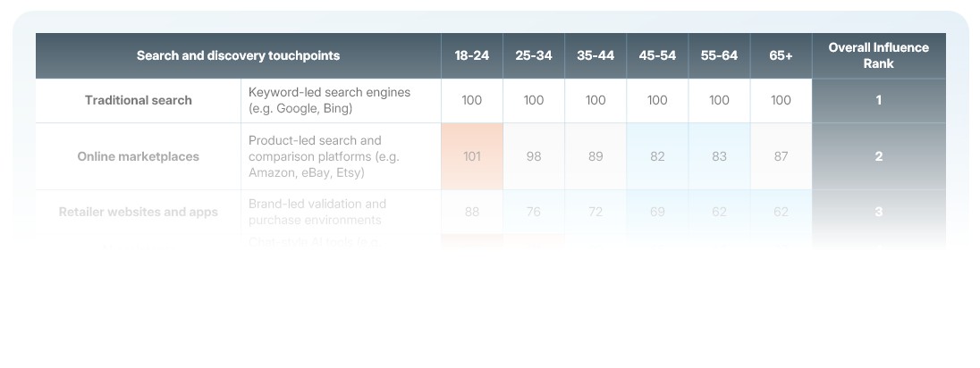Click the 'Overall Influence Rank' header
The height and width of the screenshot is (368, 980).
878,55
